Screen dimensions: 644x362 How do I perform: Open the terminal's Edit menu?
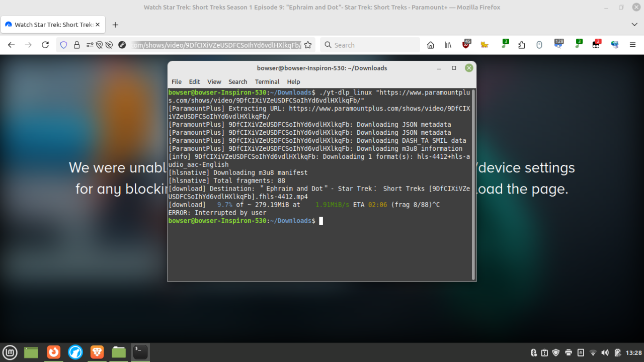(x=194, y=81)
